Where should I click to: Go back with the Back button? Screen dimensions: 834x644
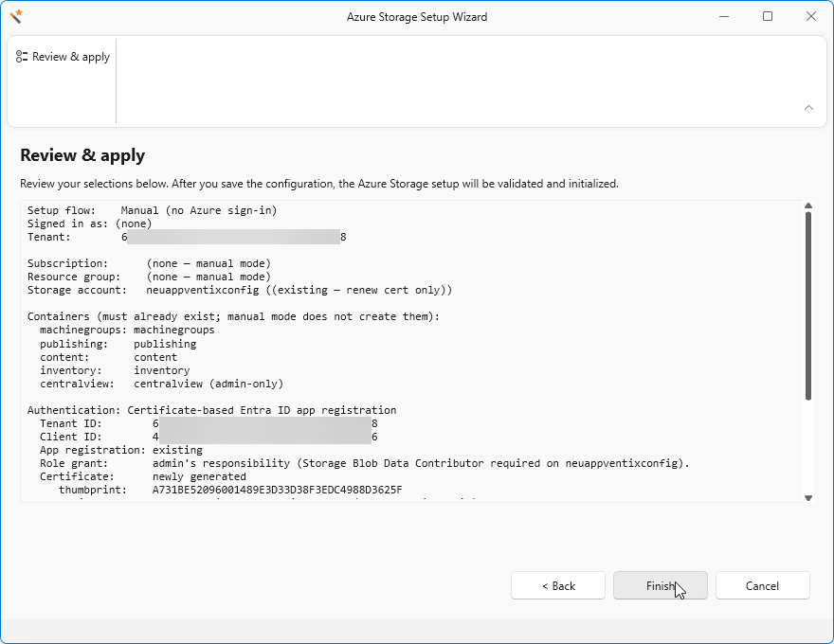(x=558, y=585)
